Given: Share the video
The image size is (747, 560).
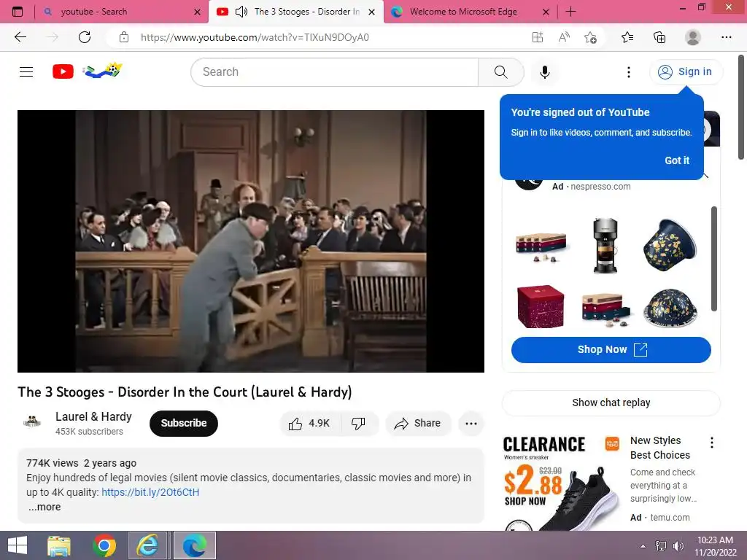Looking at the screenshot, I should pyautogui.click(x=418, y=424).
